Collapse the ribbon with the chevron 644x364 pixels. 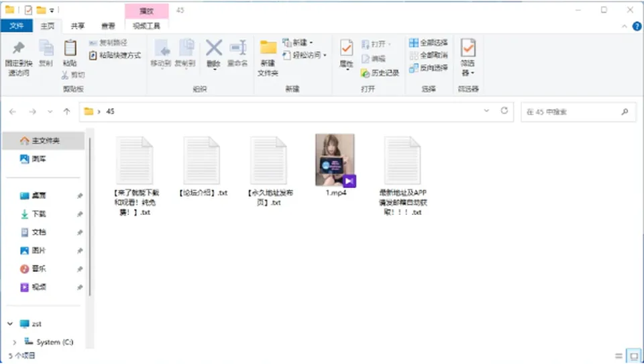625,26
